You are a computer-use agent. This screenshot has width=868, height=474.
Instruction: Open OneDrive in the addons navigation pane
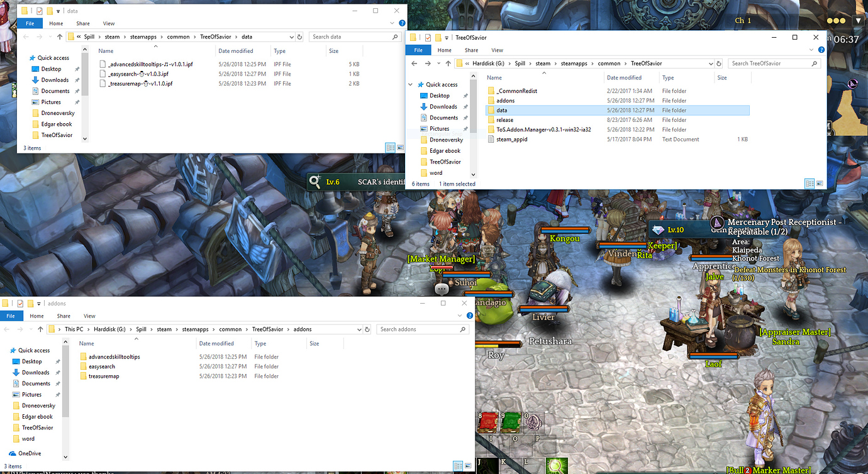tap(30, 453)
